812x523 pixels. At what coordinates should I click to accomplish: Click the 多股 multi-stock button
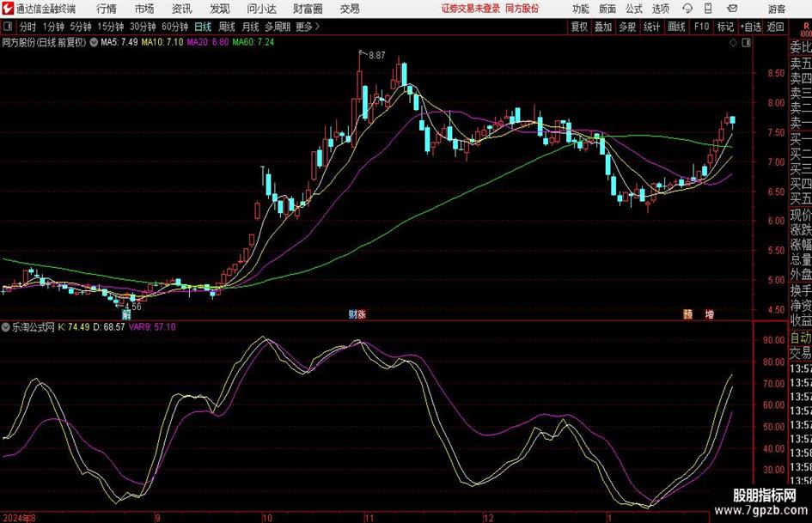pos(627,27)
